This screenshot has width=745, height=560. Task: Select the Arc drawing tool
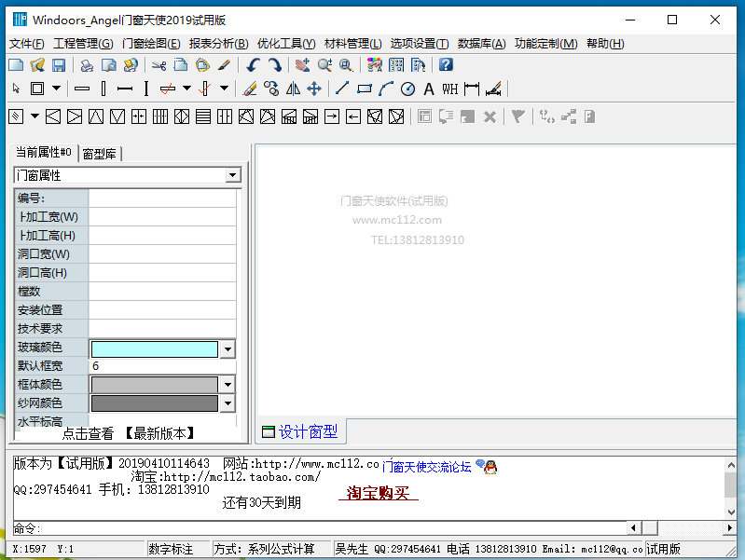coord(386,89)
